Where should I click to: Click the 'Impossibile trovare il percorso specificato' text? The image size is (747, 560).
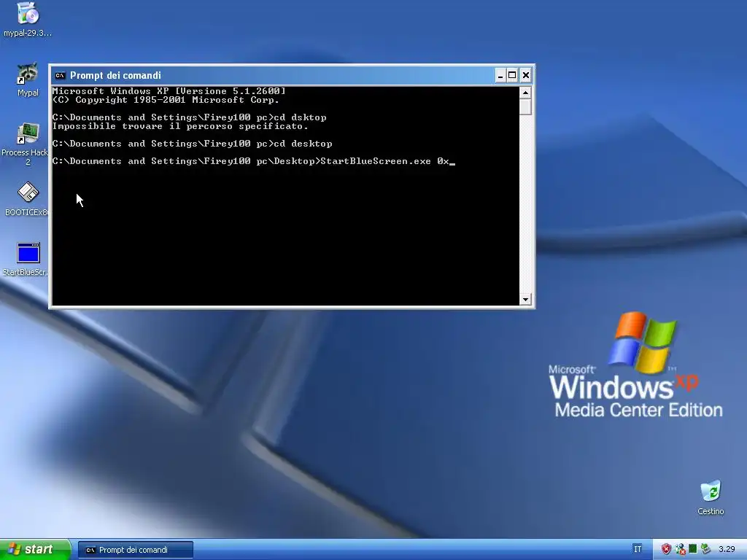coord(180,126)
